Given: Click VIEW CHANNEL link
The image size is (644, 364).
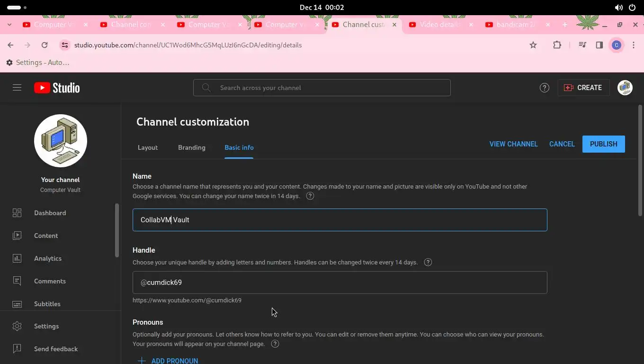Looking at the screenshot, I should click(514, 144).
